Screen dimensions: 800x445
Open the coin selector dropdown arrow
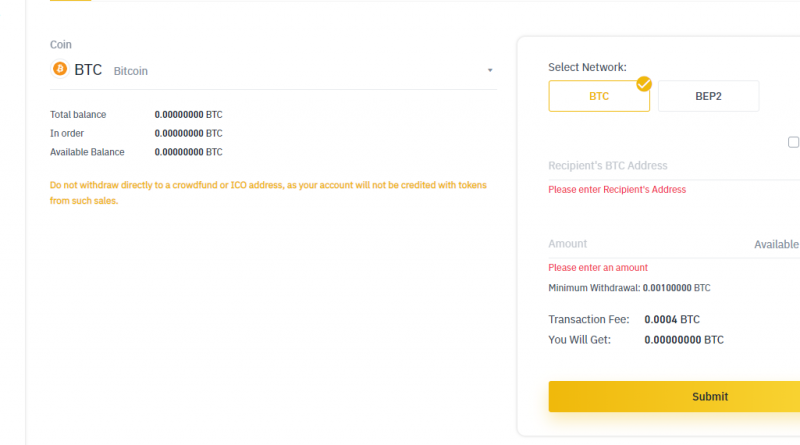[490, 70]
